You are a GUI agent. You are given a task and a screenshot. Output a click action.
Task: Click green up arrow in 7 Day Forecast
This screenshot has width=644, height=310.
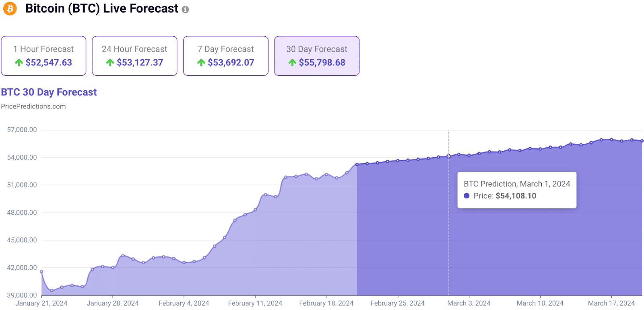201,62
